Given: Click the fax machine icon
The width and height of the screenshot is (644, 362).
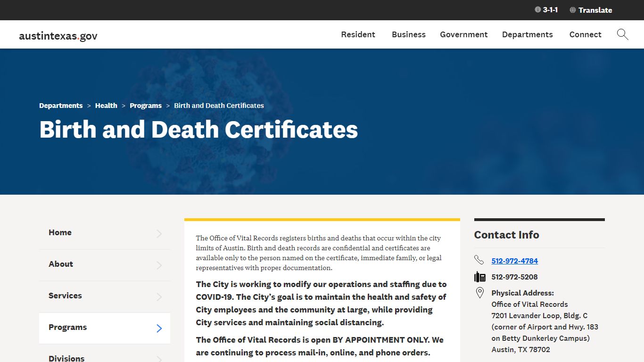Looking at the screenshot, I should coord(479,277).
